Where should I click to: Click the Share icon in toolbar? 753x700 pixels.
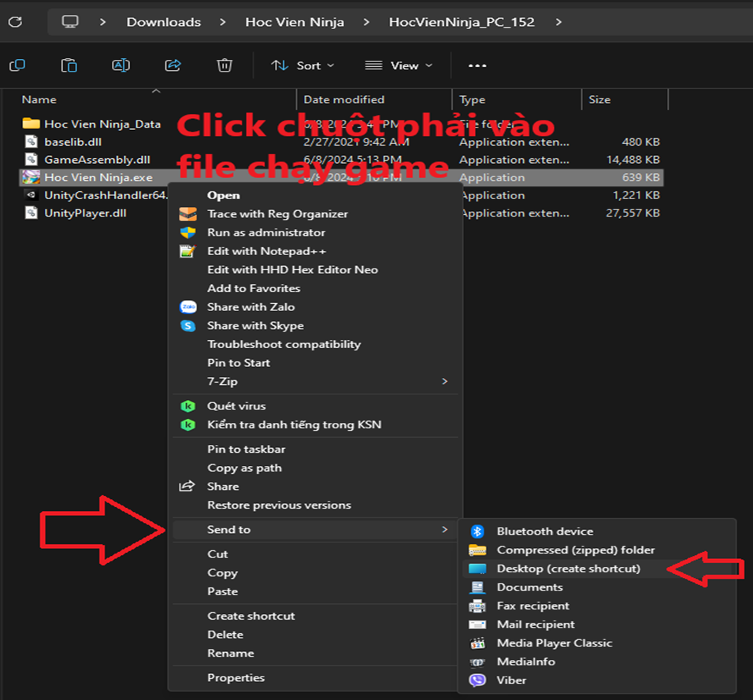click(173, 65)
